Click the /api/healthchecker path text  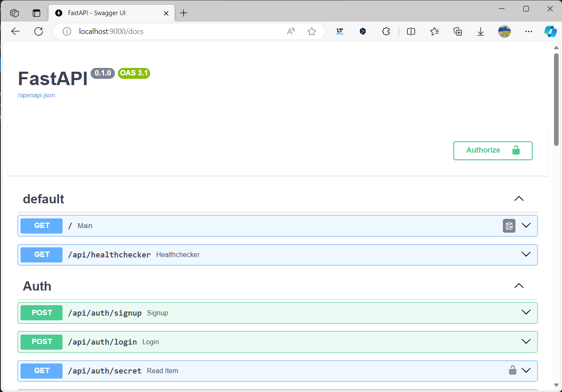point(109,255)
